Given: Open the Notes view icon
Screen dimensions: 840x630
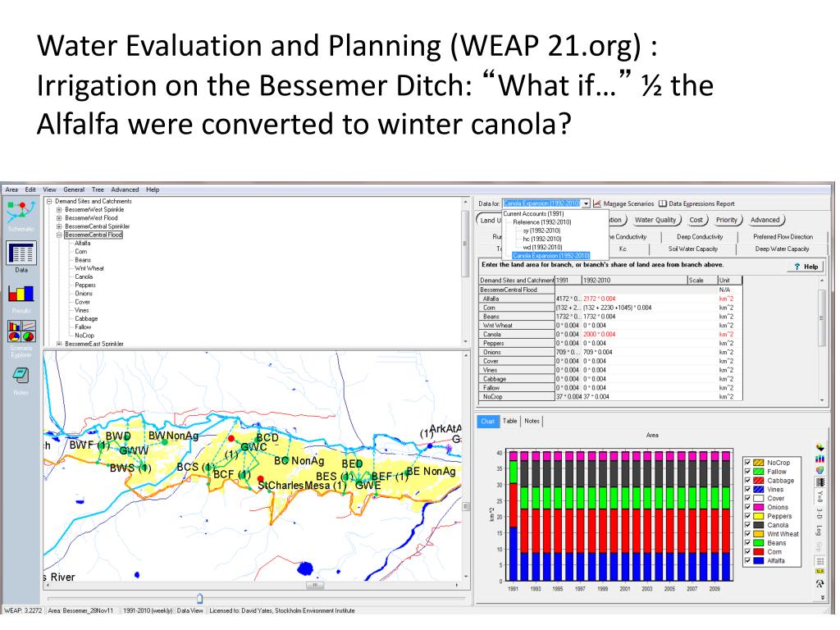Looking at the screenshot, I should pyautogui.click(x=21, y=376).
